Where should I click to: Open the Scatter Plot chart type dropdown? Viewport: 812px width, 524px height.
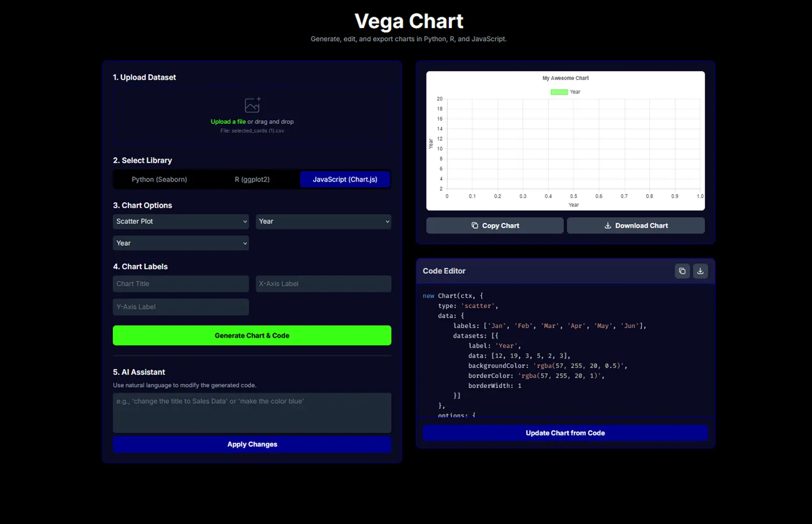180,221
